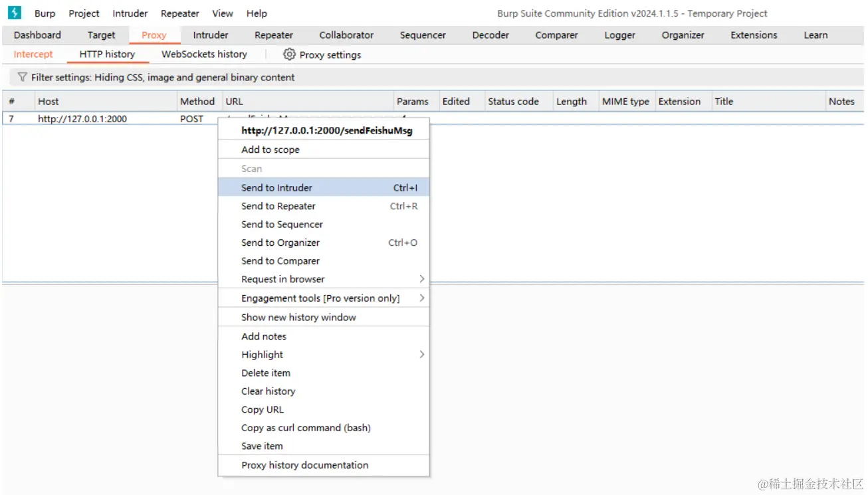The width and height of the screenshot is (868, 495).
Task: Open the Learn tab
Action: [815, 35]
